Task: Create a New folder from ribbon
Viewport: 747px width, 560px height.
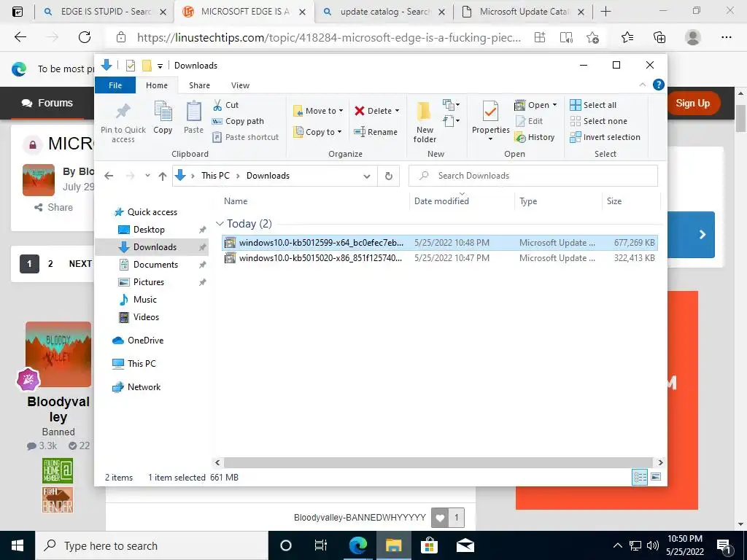Action: 425,122
